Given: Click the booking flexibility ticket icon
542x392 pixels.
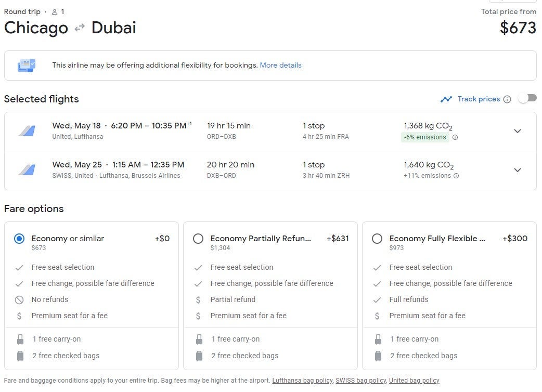Looking at the screenshot, I should (27, 66).
